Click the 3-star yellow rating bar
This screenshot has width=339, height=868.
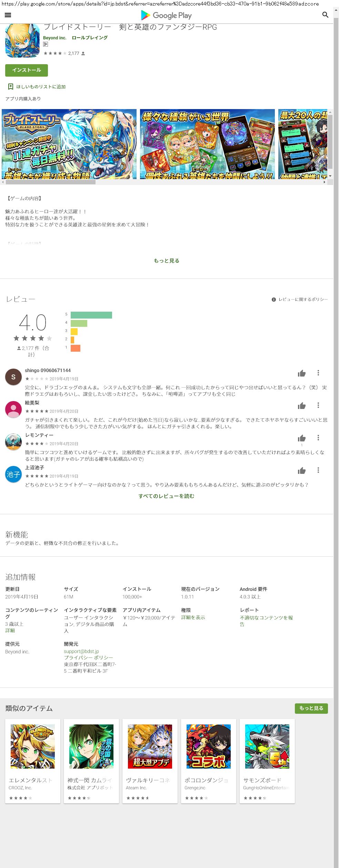[x=74, y=331]
